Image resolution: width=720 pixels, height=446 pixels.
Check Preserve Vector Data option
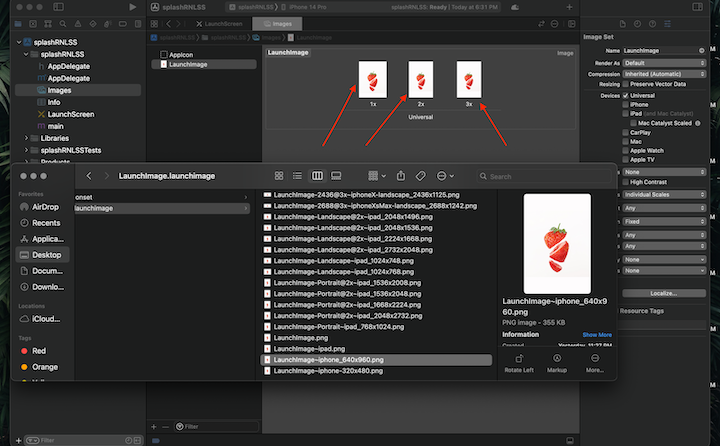click(x=626, y=84)
